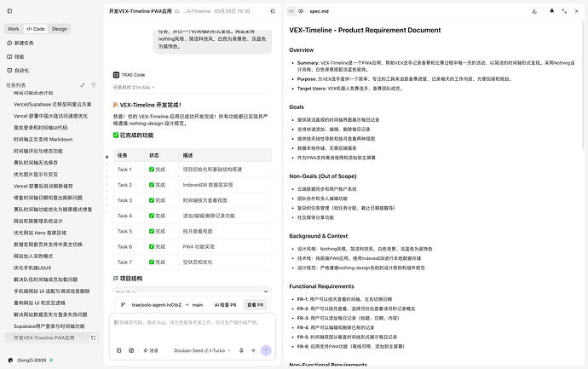Download the spec.md document
The image size is (588, 369).
click(x=534, y=11)
